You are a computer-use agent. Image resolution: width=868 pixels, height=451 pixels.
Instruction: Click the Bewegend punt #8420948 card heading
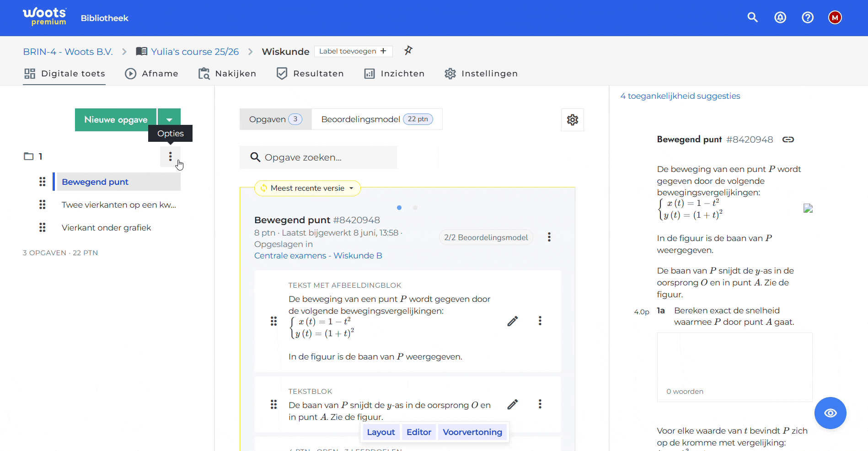pos(317,220)
